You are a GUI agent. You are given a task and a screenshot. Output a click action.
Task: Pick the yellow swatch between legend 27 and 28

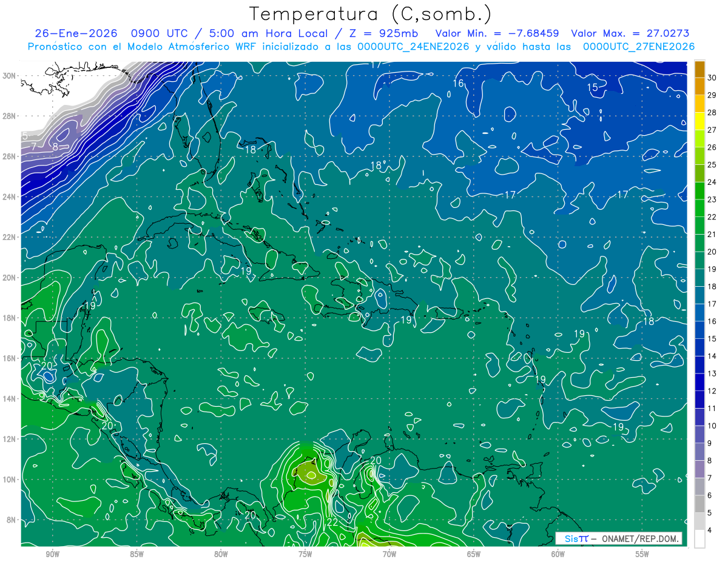(699, 121)
